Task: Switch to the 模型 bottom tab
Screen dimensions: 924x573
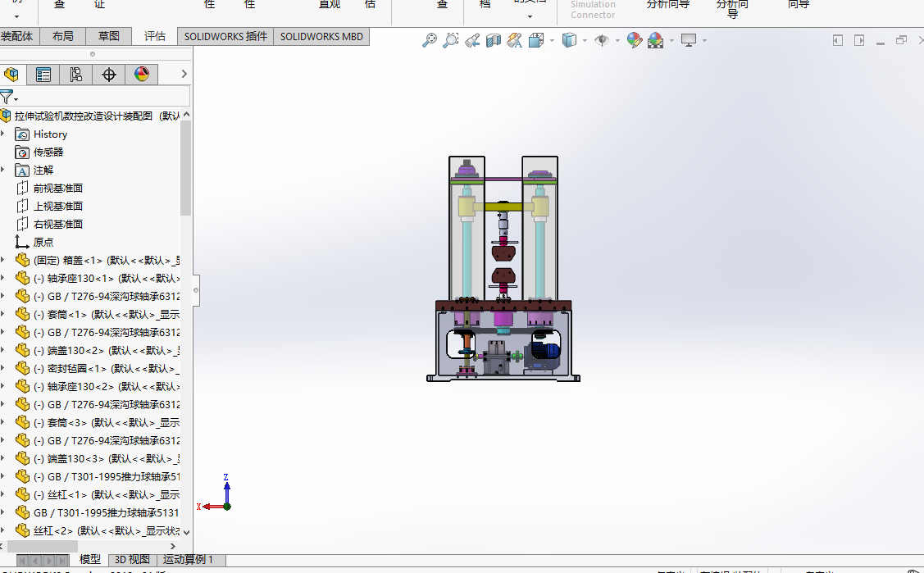Action: tap(89, 559)
